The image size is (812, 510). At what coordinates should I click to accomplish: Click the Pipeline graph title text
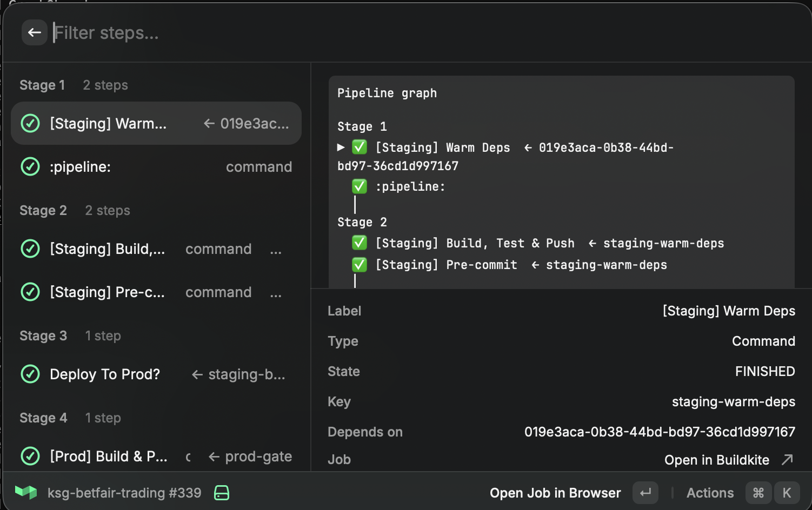pyautogui.click(x=387, y=93)
